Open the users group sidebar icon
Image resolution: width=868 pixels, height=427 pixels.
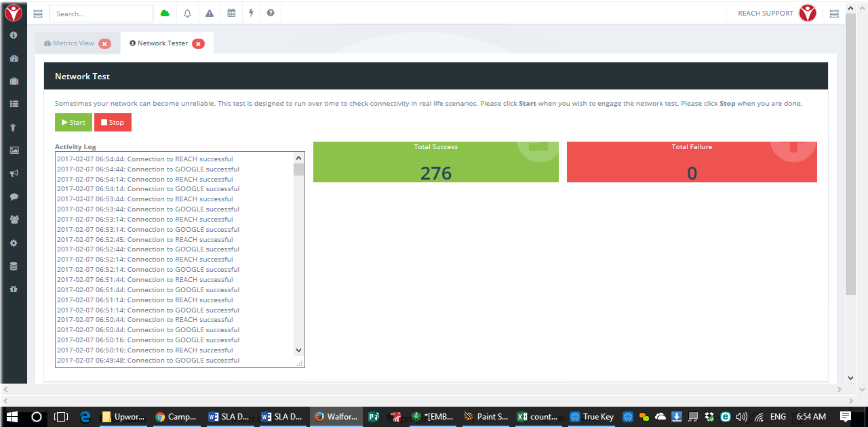(x=14, y=220)
